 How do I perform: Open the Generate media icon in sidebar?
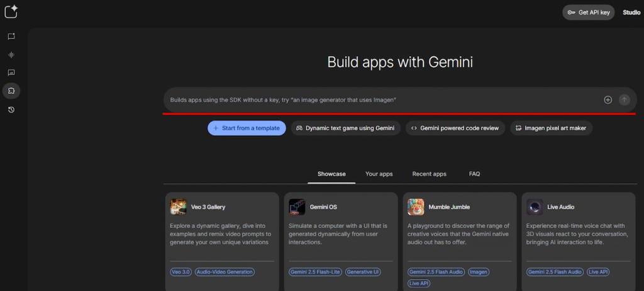point(11,72)
